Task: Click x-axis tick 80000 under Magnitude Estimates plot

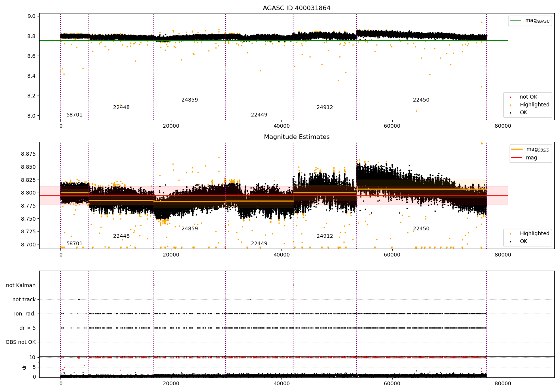Action: coord(503,255)
